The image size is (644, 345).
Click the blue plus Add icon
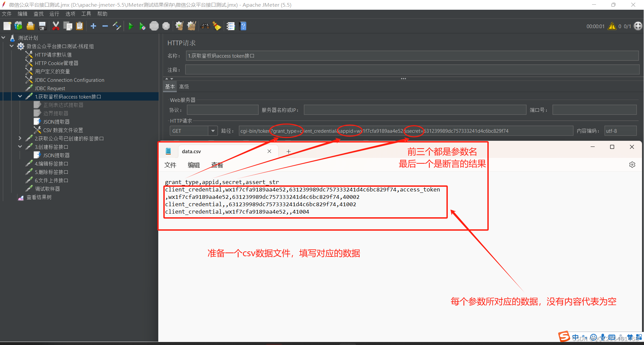coord(94,26)
